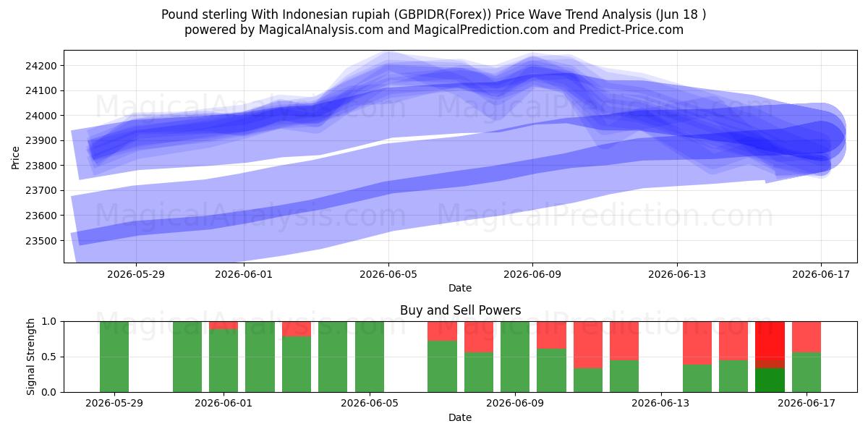
Task: Click 2026-05-29 on the price chart axis
Action: (136, 274)
